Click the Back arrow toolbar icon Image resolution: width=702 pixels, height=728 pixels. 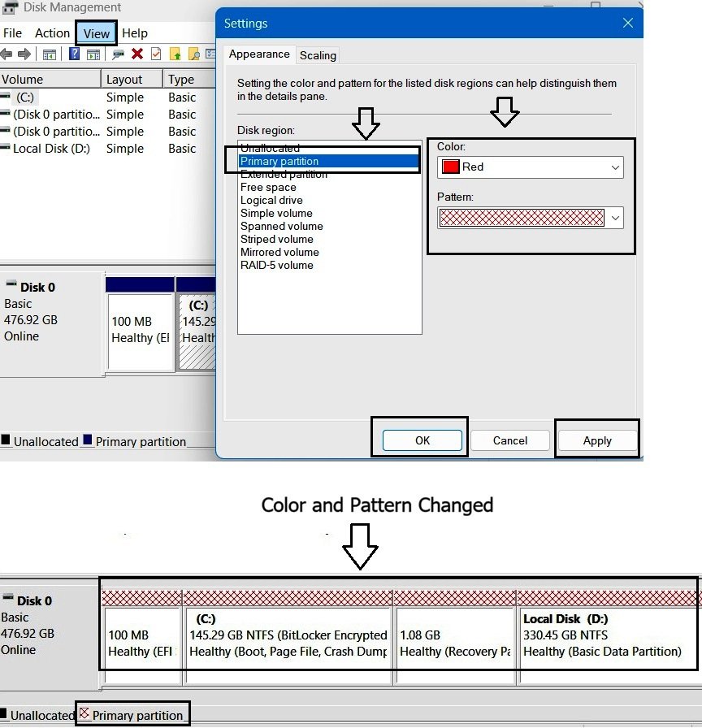[x=6, y=54]
